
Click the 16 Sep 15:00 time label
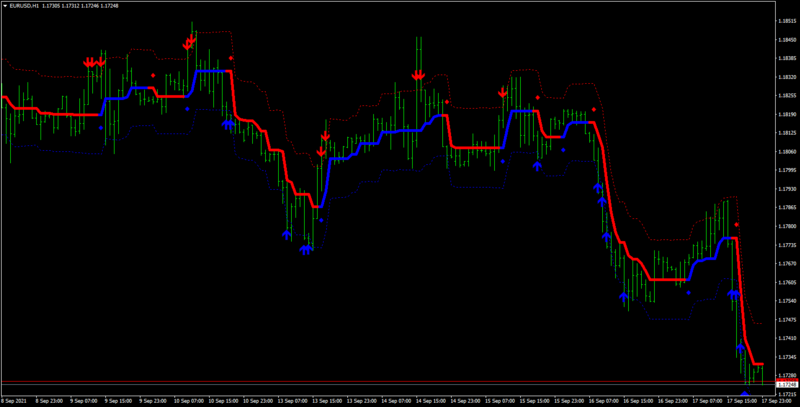[x=639, y=401]
